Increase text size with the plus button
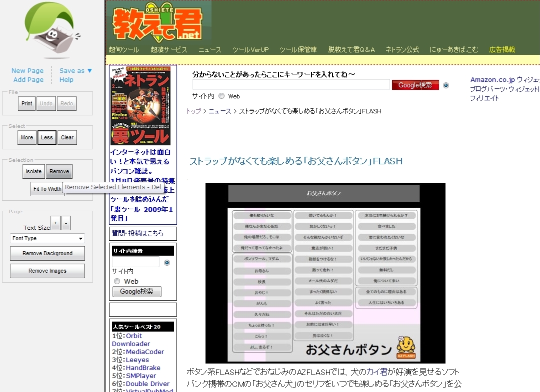 coord(55,223)
